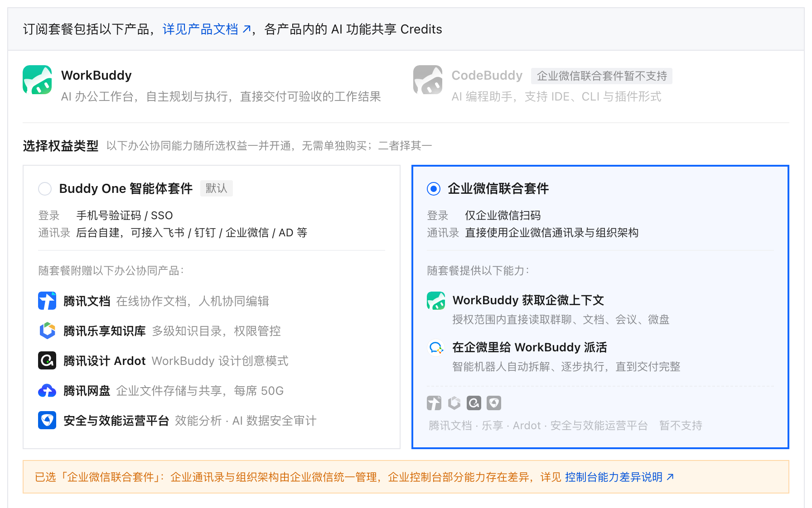
Task: Click WorkBuddy icon beside 获取企微上下文
Action: click(436, 301)
